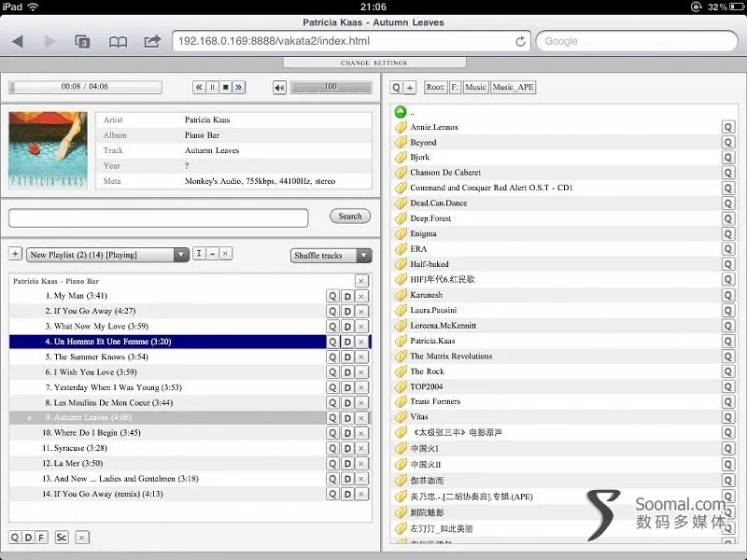Delete the playlist with the x next to minus
The image size is (747, 560).
pos(225,254)
